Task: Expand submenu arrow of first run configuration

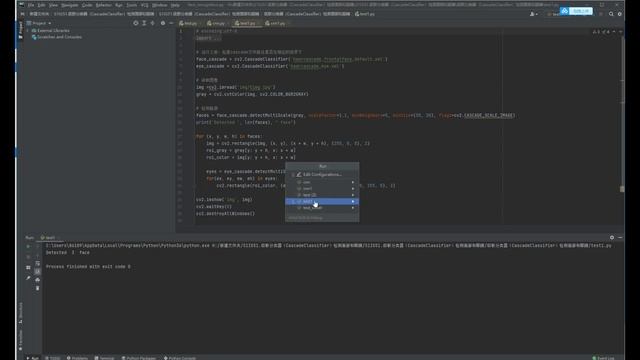Action: [x=353, y=182]
